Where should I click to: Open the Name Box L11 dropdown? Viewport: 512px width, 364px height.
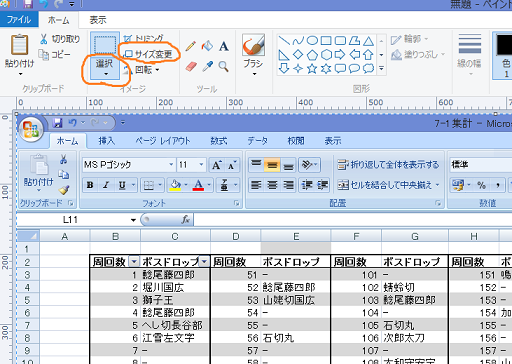coord(133,220)
